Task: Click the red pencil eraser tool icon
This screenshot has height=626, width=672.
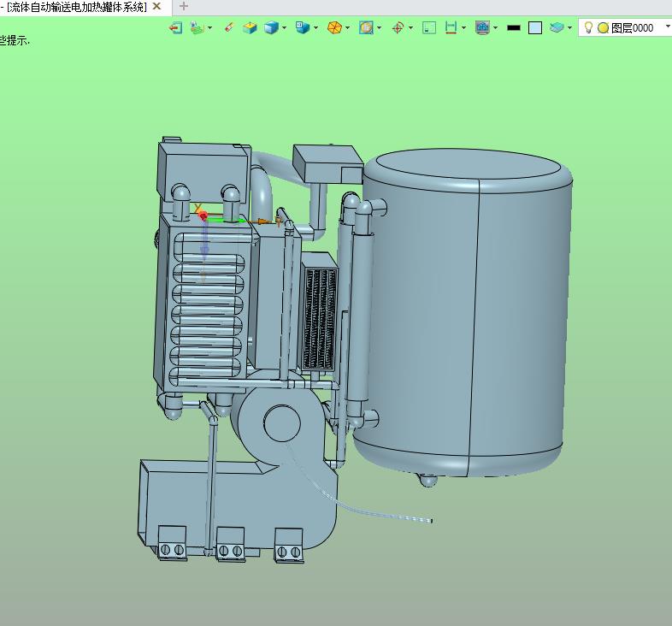Action: click(x=228, y=27)
